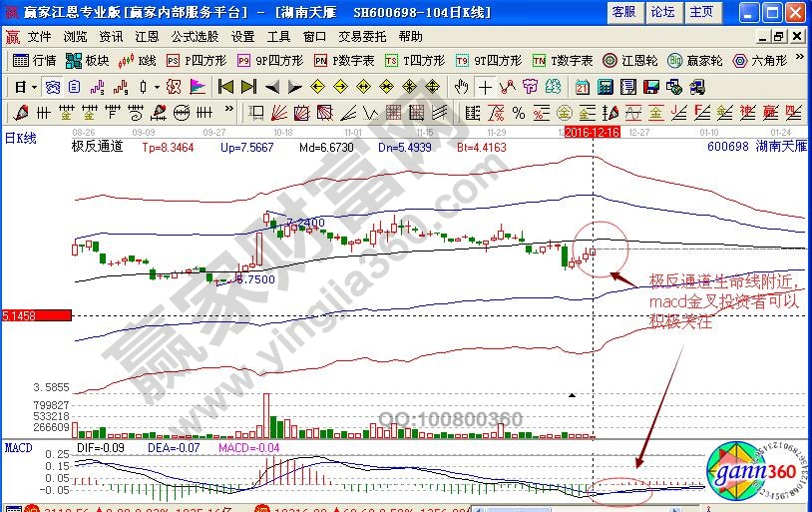Open the 公式选股 menu
The image size is (812, 512).
coord(196,36)
